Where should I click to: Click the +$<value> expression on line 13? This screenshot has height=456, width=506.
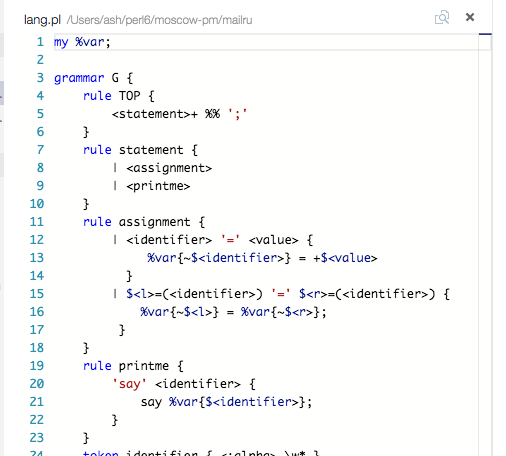(345, 258)
